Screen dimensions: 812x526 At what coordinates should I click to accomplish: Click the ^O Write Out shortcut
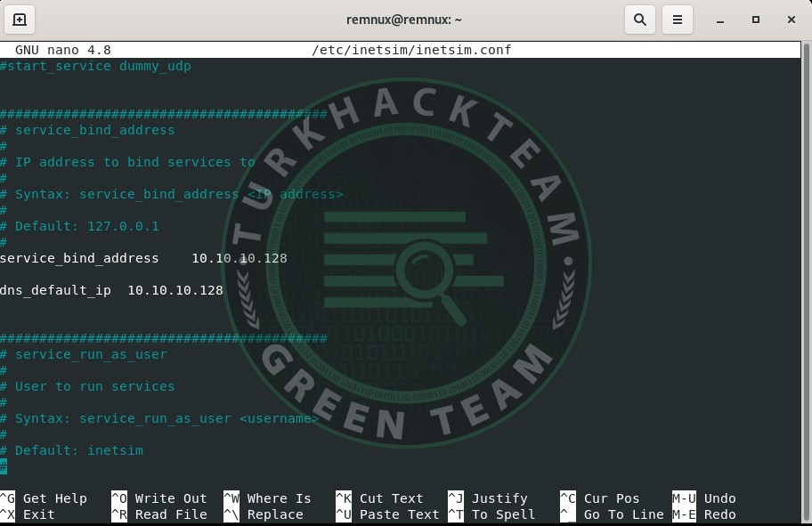click(x=159, y=498)
